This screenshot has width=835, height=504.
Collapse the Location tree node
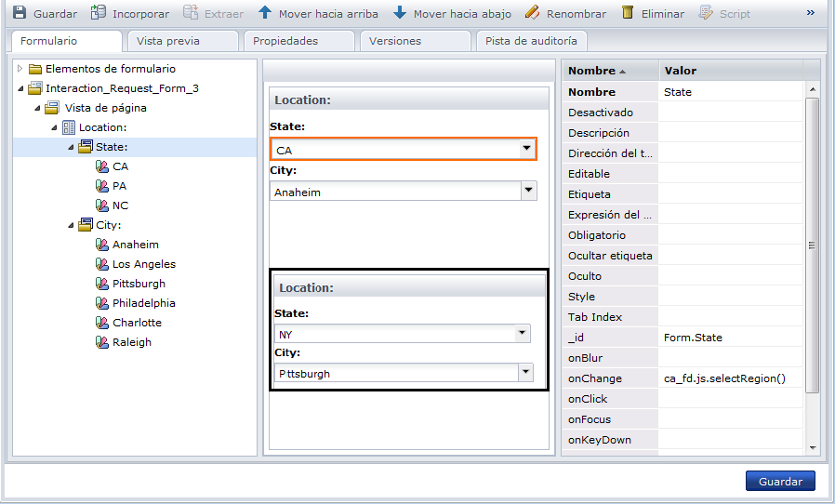[x=54, y=128]
